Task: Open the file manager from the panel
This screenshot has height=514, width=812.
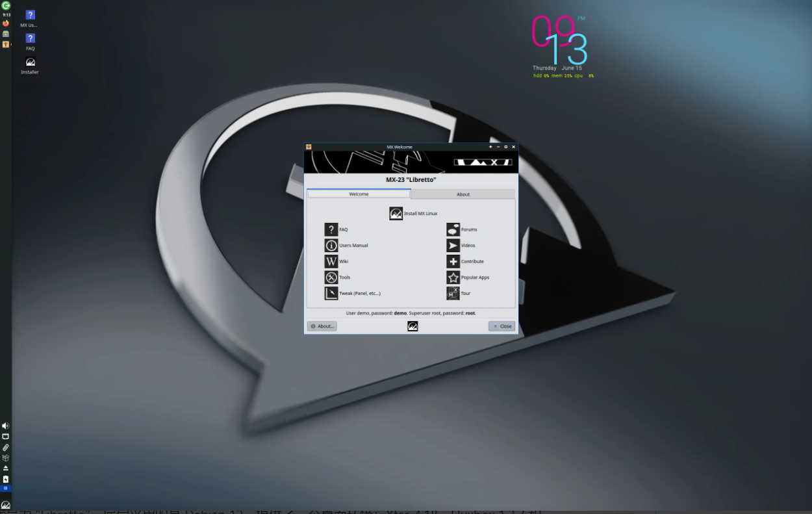Action: pyautogui.click(x=6, y=34)
